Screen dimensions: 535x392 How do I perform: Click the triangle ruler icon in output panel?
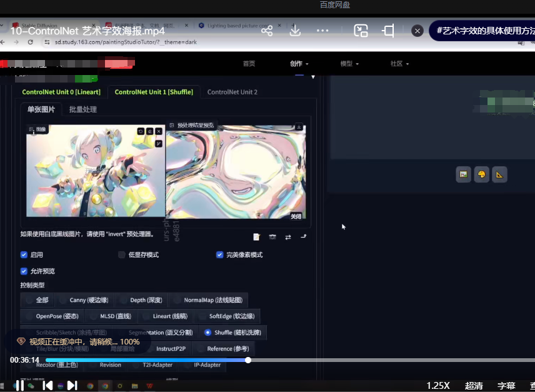499,174
